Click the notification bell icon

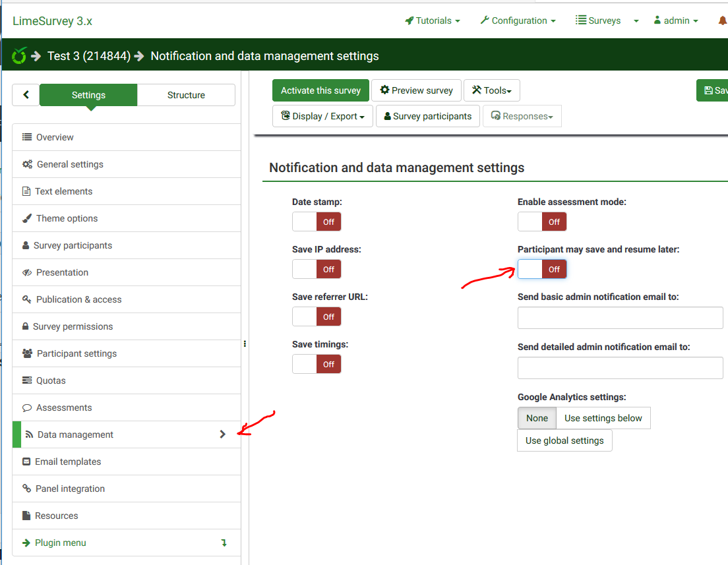point(721,20)
